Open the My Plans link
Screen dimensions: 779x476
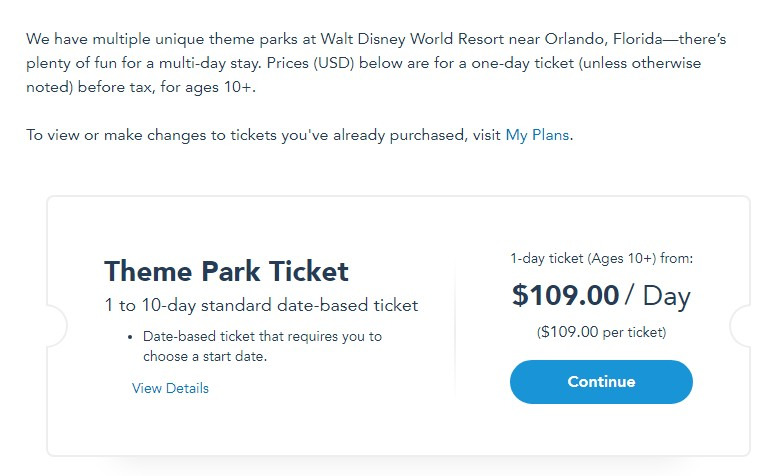538,135
